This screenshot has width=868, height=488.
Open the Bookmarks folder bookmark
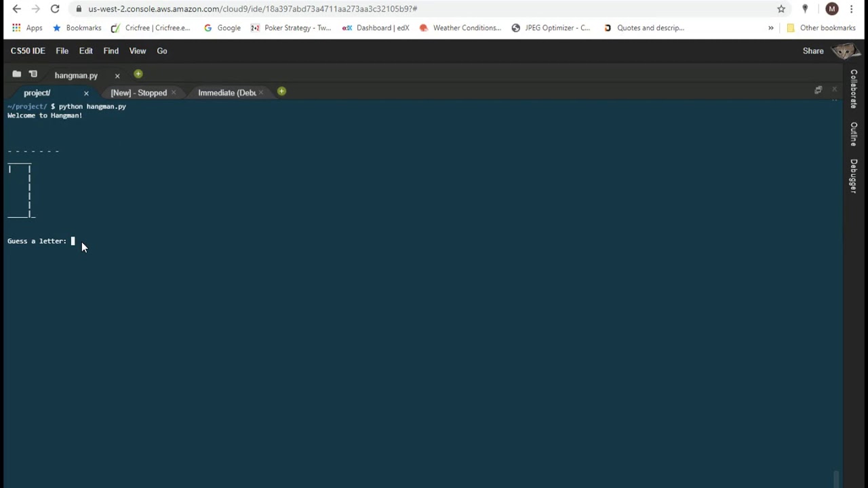[77, 28]
